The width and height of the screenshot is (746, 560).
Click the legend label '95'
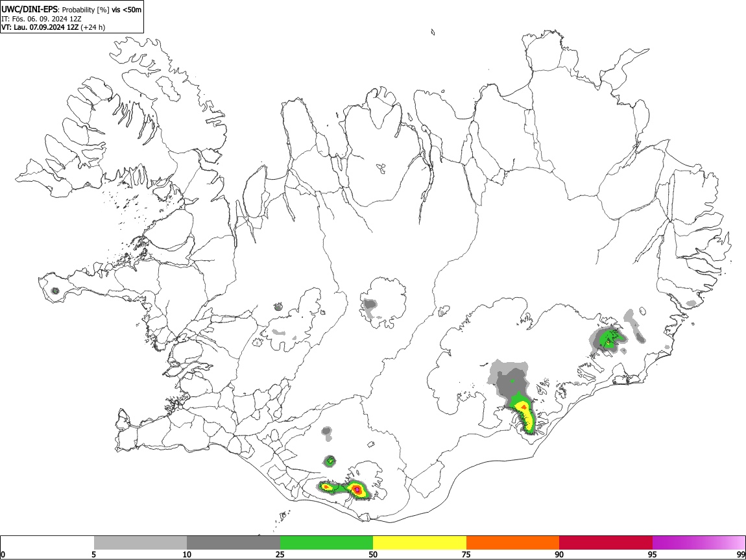click(653, 555)
